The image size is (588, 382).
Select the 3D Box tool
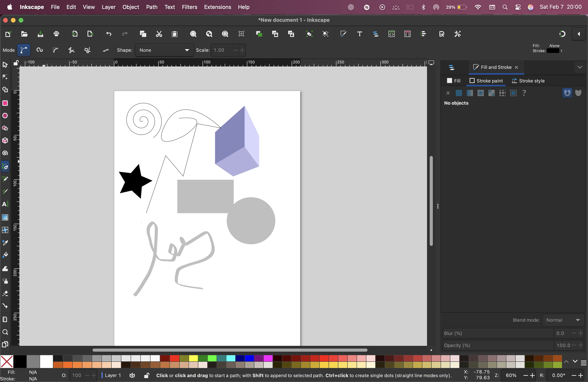coord(5,141)
